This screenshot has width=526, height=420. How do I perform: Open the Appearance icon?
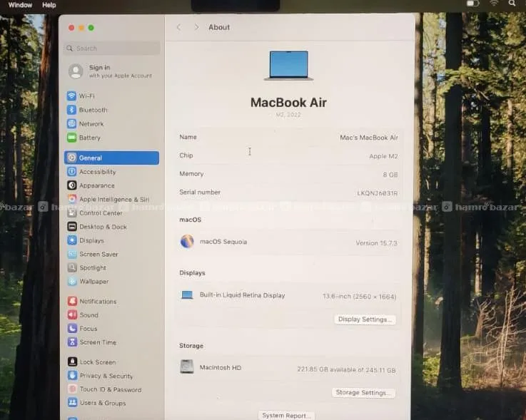[x=72, y=185]
